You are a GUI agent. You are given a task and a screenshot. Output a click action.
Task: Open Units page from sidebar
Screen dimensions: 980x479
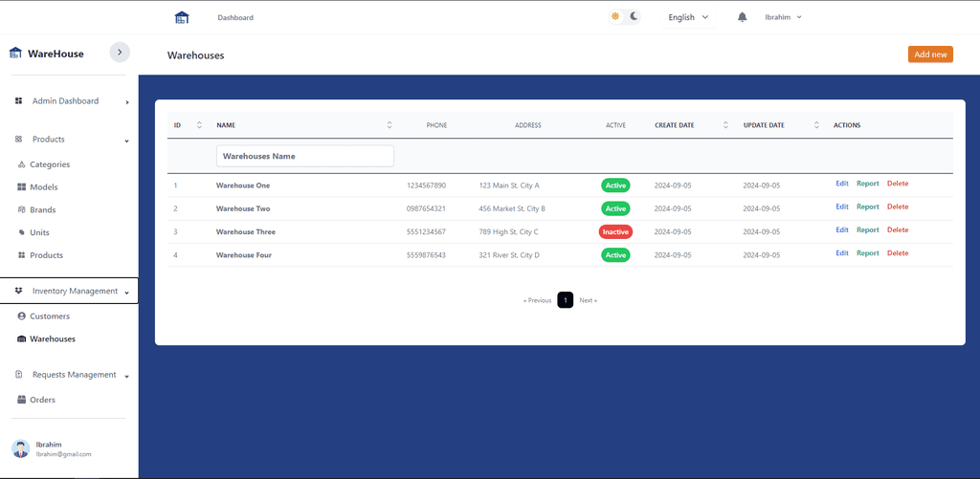[x=39, y=232]
